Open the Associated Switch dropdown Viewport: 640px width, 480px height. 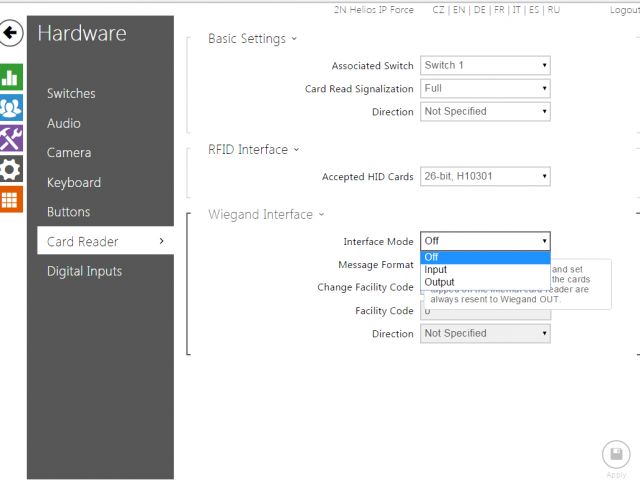tap(485, 65)
